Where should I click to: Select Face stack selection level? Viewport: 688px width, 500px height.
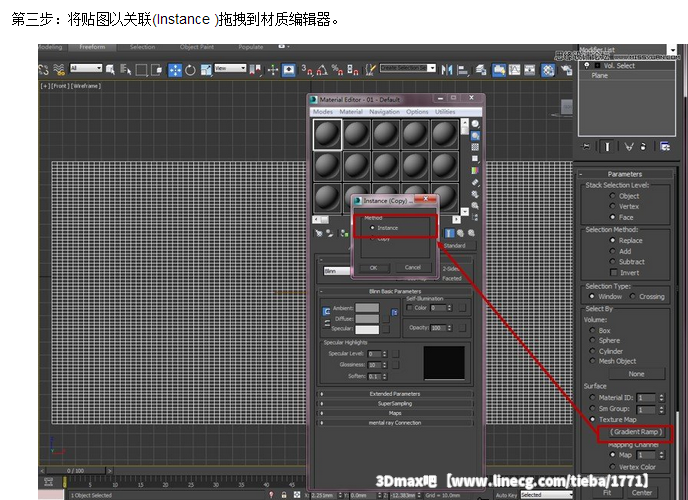coord(613,217)
